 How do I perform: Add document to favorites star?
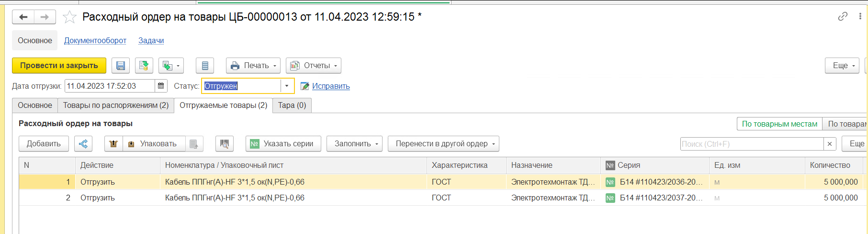coord(70,17)
